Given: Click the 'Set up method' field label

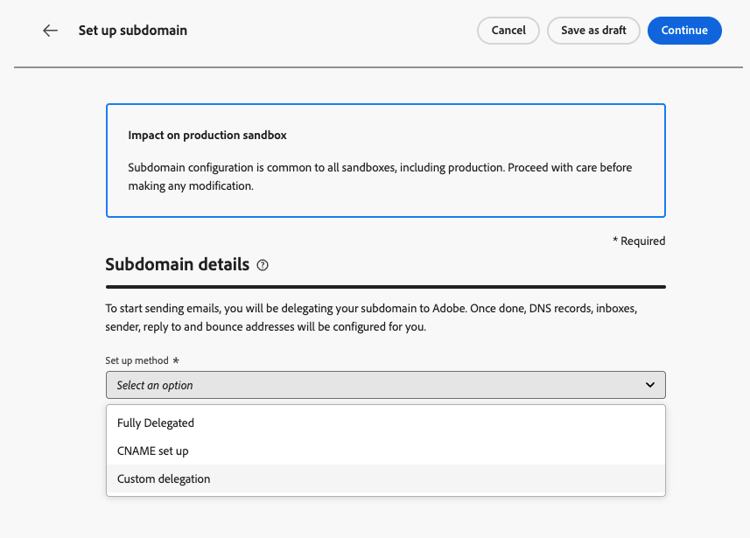Looking at the screenshot, I should tap(137, 360).
